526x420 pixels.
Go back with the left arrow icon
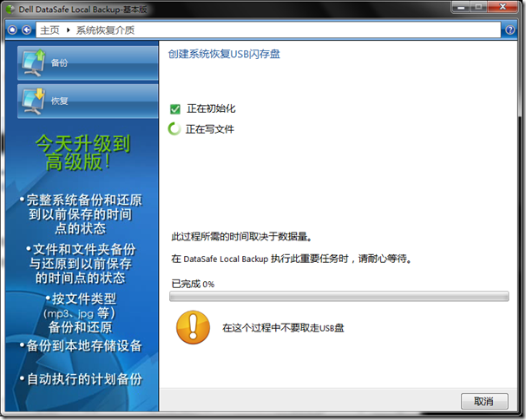point(27,30)
